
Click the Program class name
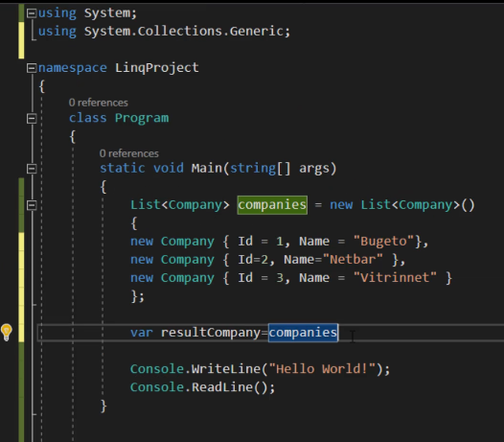point(142,118)
